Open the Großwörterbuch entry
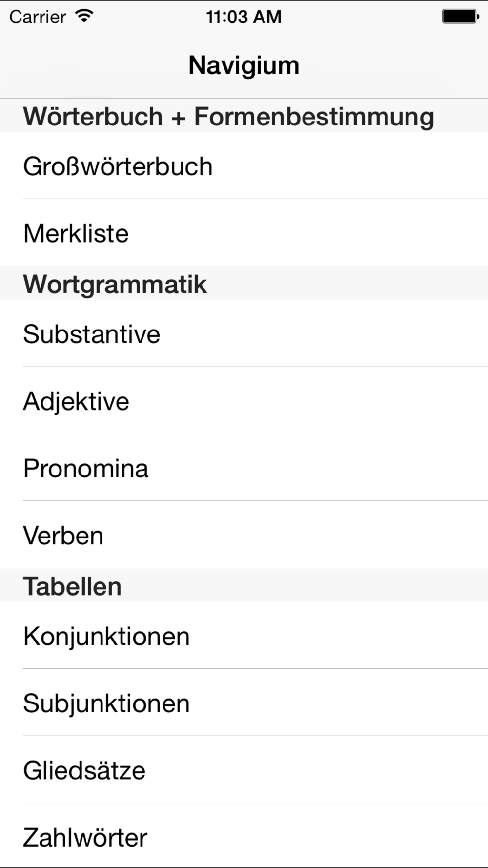 click(244, 165)
